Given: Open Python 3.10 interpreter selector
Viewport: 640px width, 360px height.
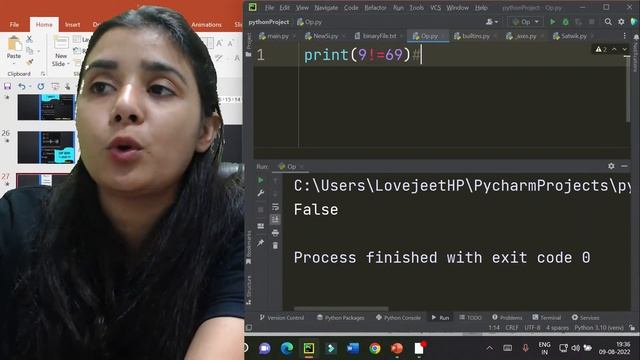Looking at the screenshot, I should point(599,328).
